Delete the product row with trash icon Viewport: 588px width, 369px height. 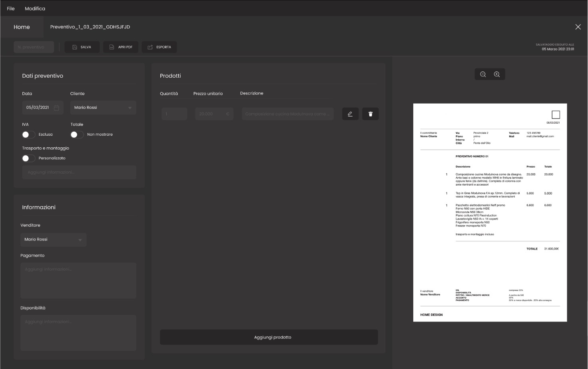pyautogui.click(x=371, y=114)
